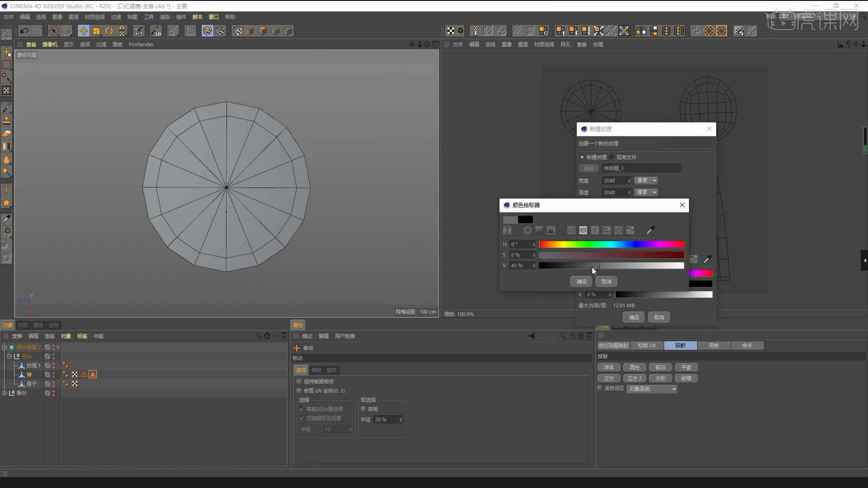
Task: Pick the eyedropper in the color picker dialog
Action: 650,230
